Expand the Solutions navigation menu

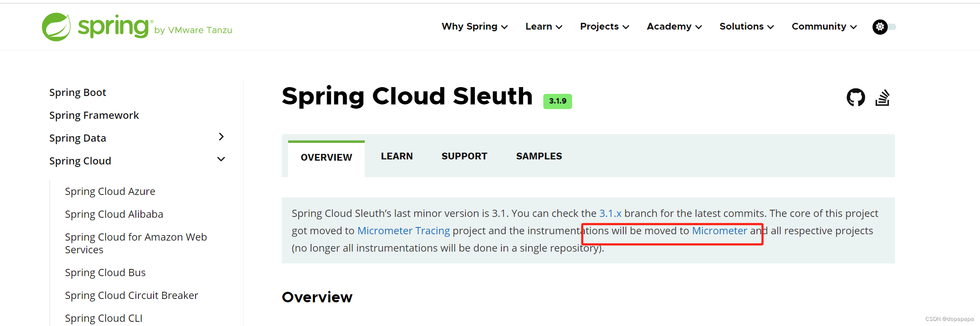746,27
